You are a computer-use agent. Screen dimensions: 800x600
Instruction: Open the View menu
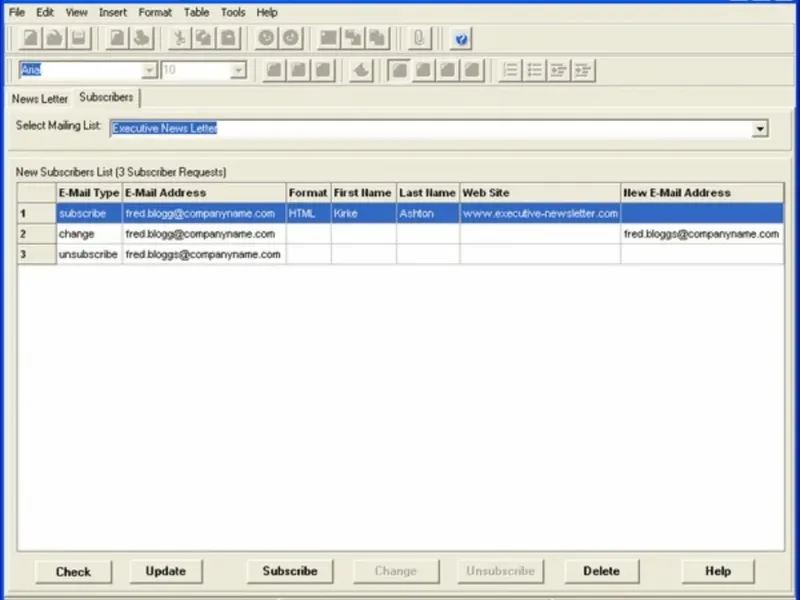77,12
